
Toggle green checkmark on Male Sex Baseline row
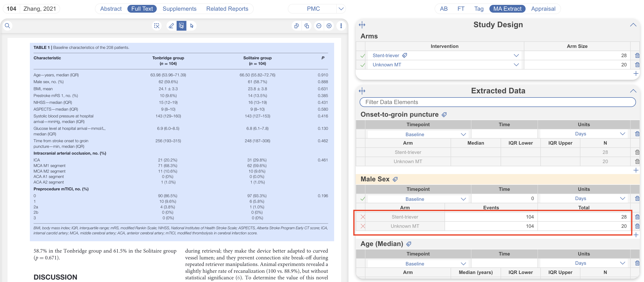coord(363,199)
